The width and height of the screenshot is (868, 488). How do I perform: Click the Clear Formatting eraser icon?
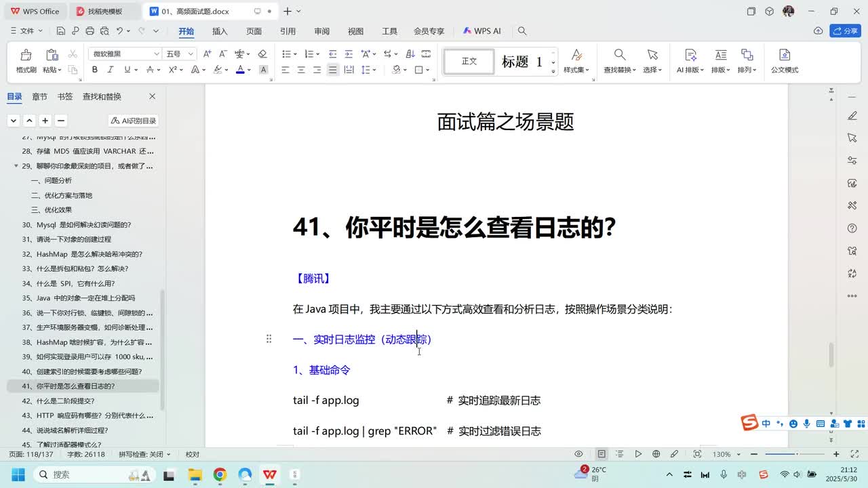click(262, 54)
